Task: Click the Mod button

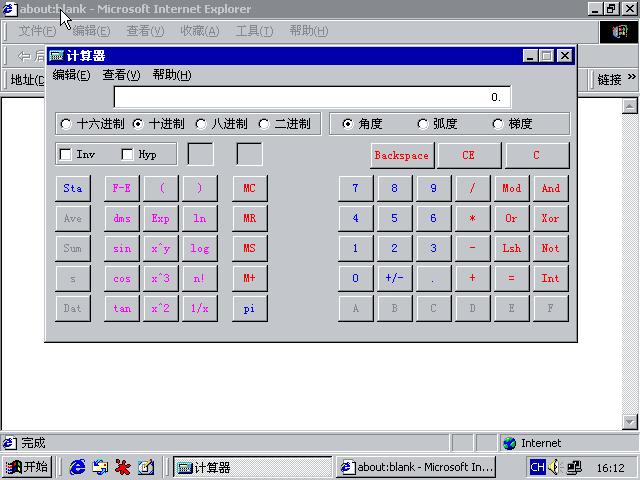Action: point(511,188)
